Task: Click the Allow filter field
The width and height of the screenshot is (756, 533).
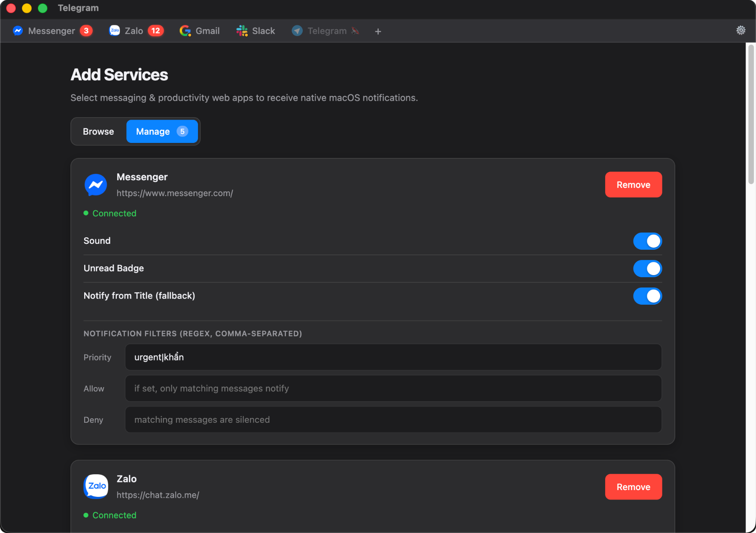Action: click(393, 388)
